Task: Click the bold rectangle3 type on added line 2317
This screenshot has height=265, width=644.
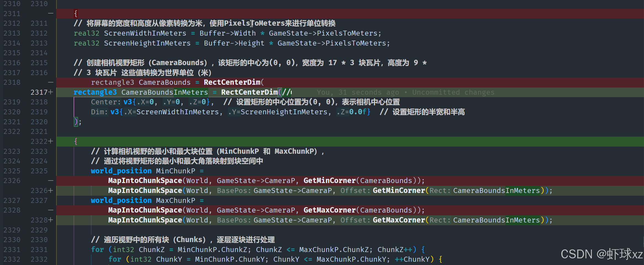Action: pyautogui.click(x=95, y=92)
